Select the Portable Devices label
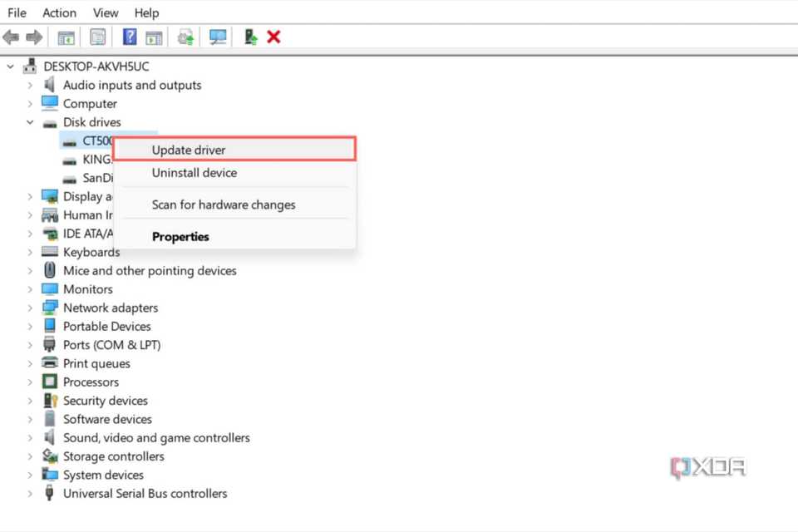Screen dimensions: 798x532 (x=107, y=326)
